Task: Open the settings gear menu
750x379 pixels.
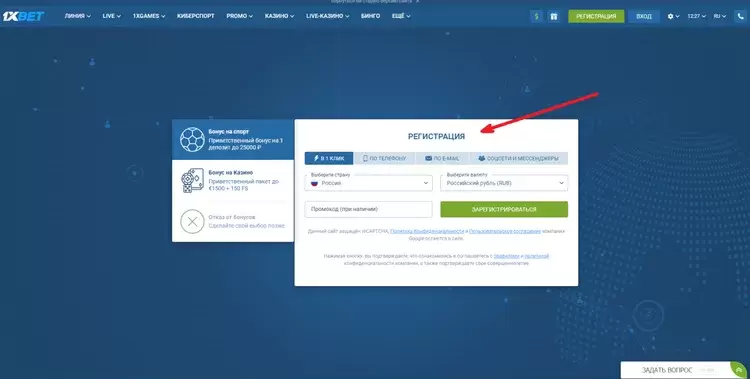Action: click(673, 16)
